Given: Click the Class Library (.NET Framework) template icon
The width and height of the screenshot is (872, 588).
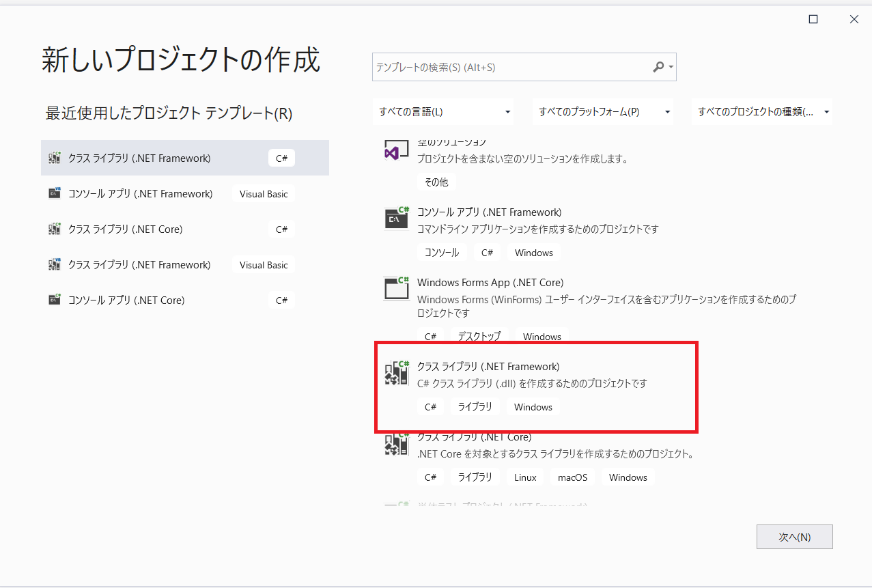Looking at the screenshot, I should pyautogui.click(x=396, y=373).
